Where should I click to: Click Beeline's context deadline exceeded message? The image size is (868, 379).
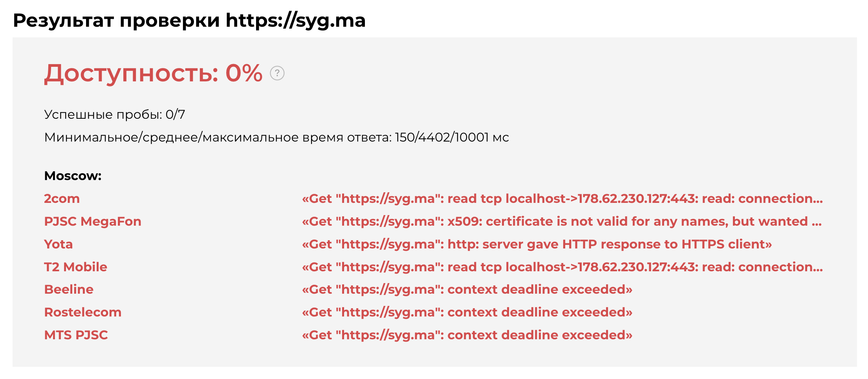tap(467, 289)
